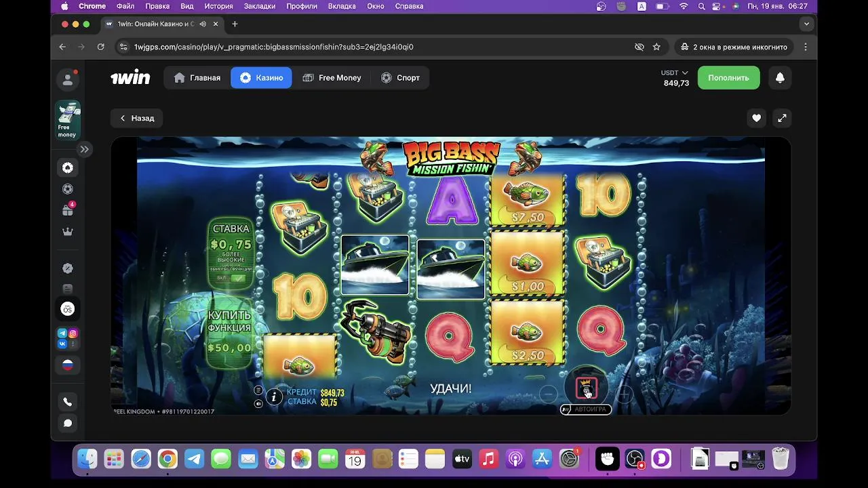Open the game hamburger menu icon
Viewport: 868px width, 488px height.
(258, 390)
